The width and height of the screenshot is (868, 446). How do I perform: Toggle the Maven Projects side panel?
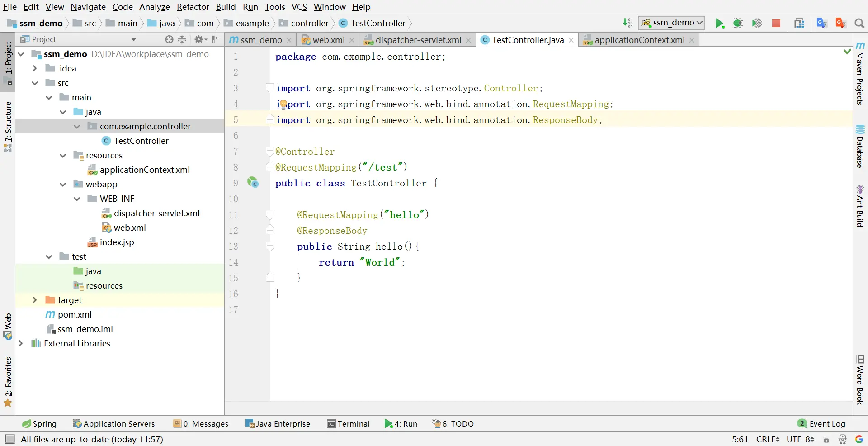(860, 73)
